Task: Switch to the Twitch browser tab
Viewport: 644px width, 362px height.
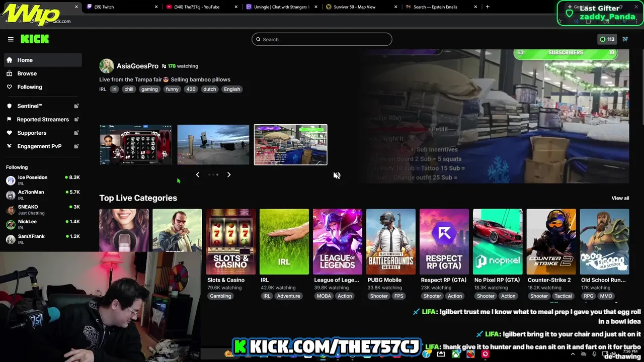Action: [122, 7]
